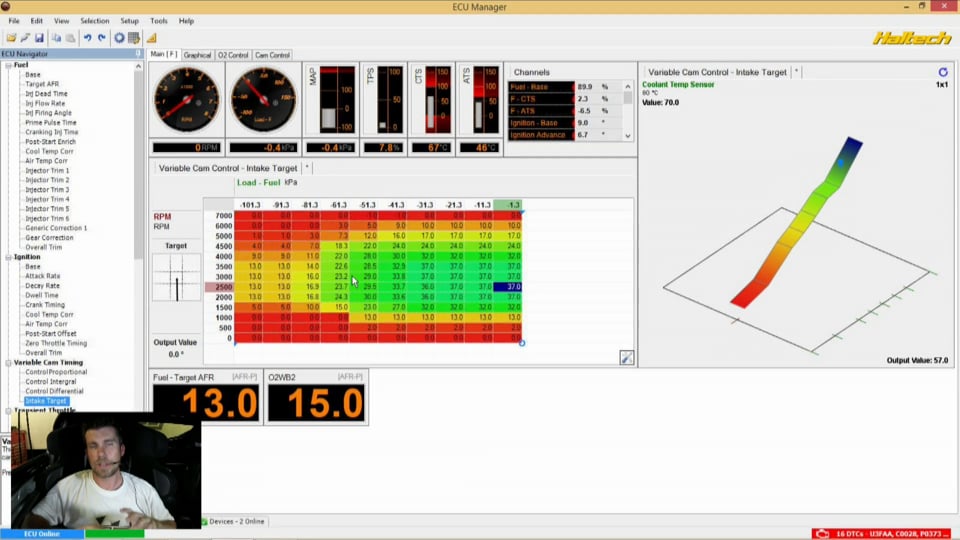Open the Tools menu

[159, 21]
